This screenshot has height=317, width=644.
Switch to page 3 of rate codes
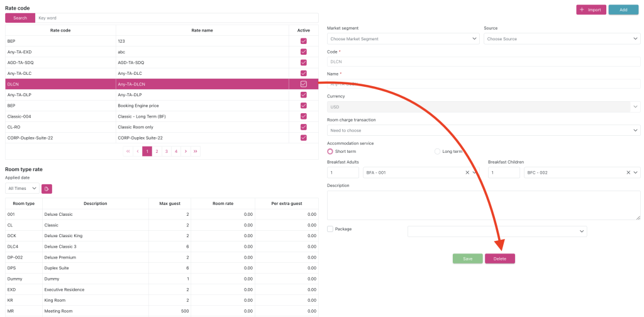pos(166,151)
